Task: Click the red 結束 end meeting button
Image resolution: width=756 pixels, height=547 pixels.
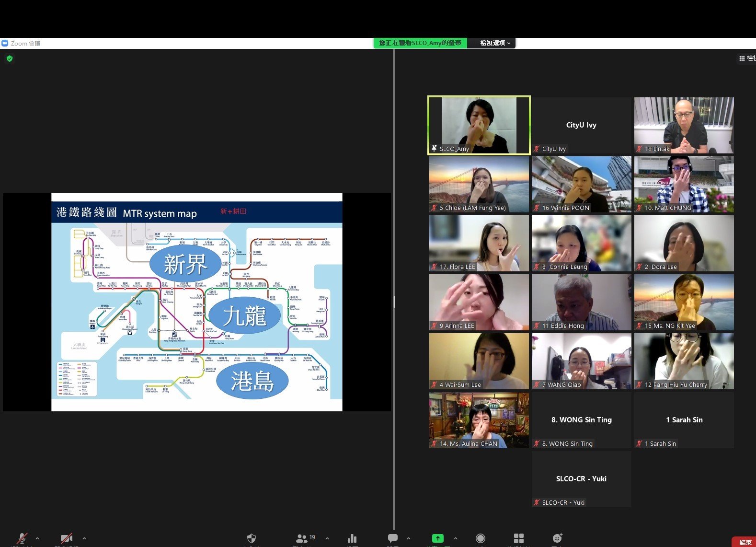Action: (x=745, y=542)
